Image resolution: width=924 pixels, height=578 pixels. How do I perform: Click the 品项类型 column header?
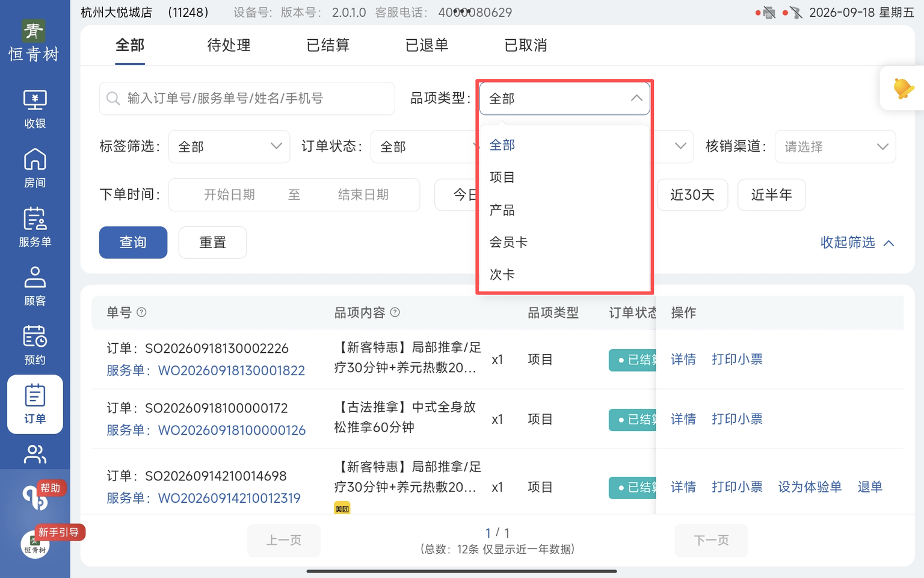coord(553,312)
